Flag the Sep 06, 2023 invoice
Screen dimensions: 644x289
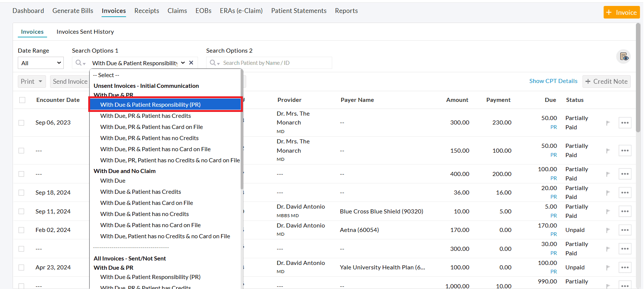608,123
